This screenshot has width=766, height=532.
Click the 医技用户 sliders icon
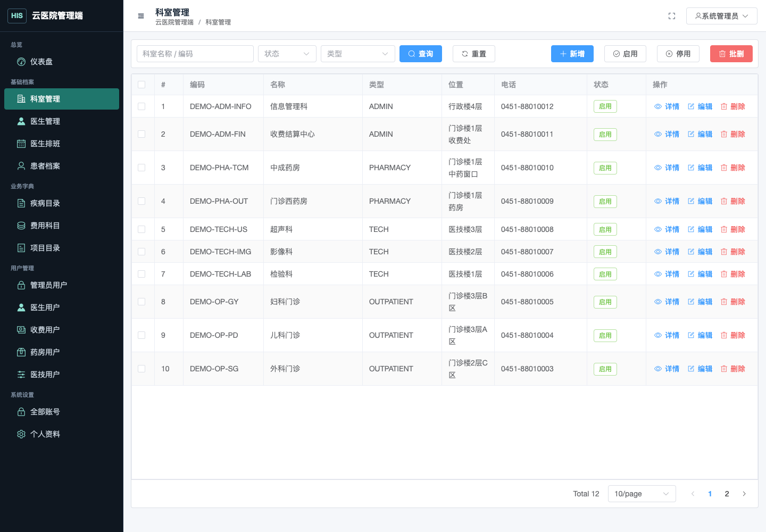point(21,375)
